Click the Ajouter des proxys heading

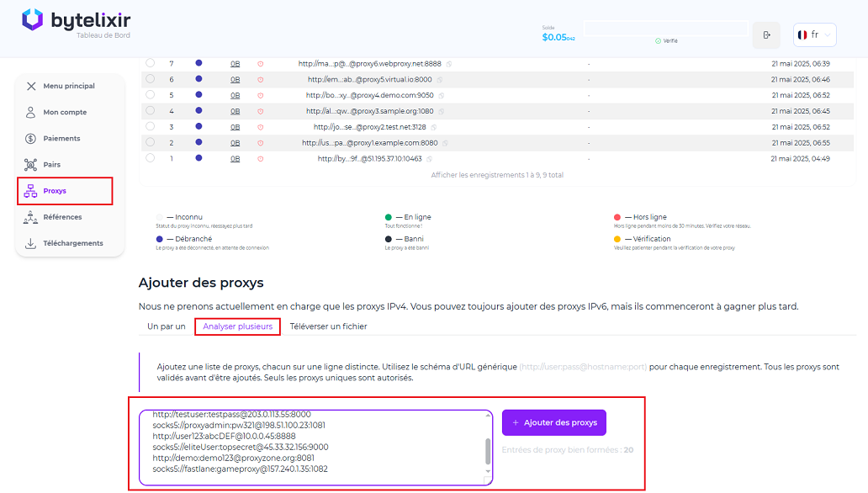coord(201,283)
